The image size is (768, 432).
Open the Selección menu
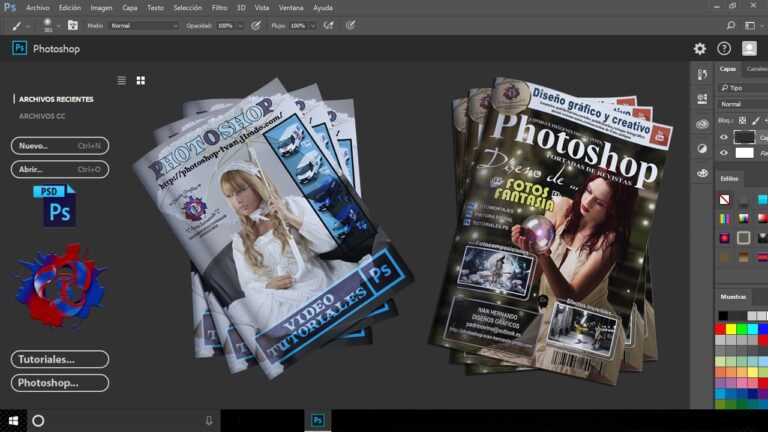pyautogui.click(x=188, y=8)
